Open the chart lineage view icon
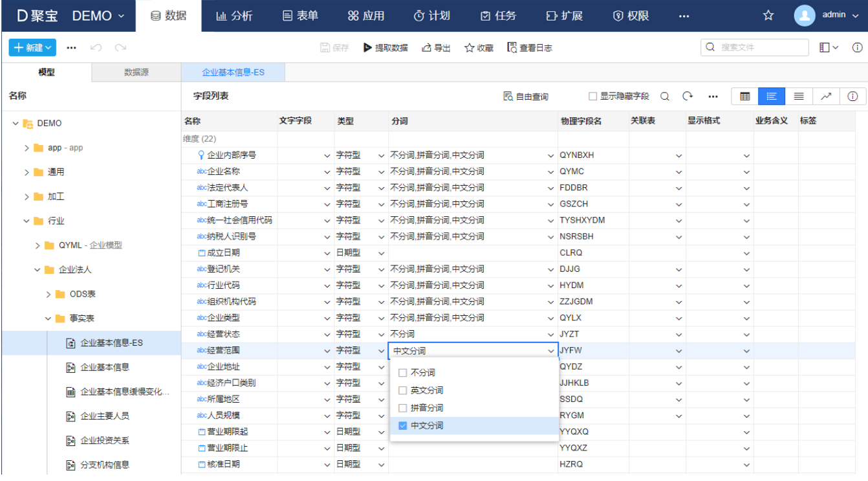The width and height of the screenshot is (868, 481). (826, 96)
